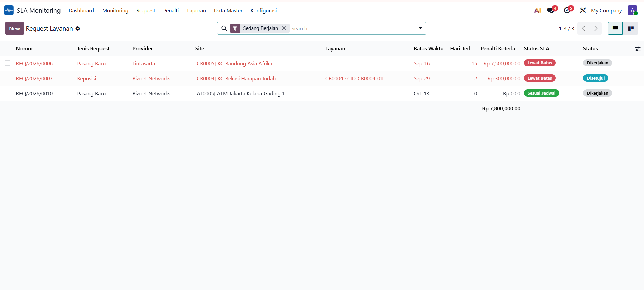Switch to kanban view
Screen dimensions: 644x290
click(x=631, y=29)
